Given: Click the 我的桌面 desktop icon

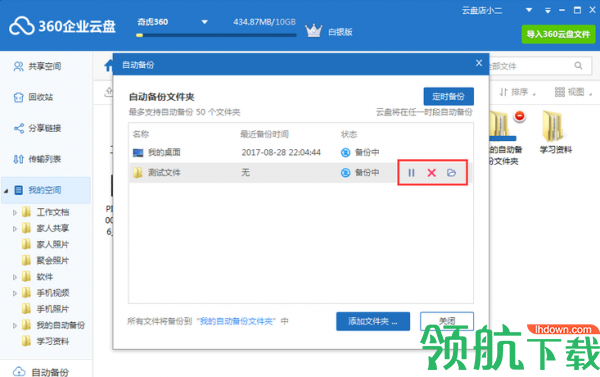Looking at the screenshot, I should pos(138,153).
